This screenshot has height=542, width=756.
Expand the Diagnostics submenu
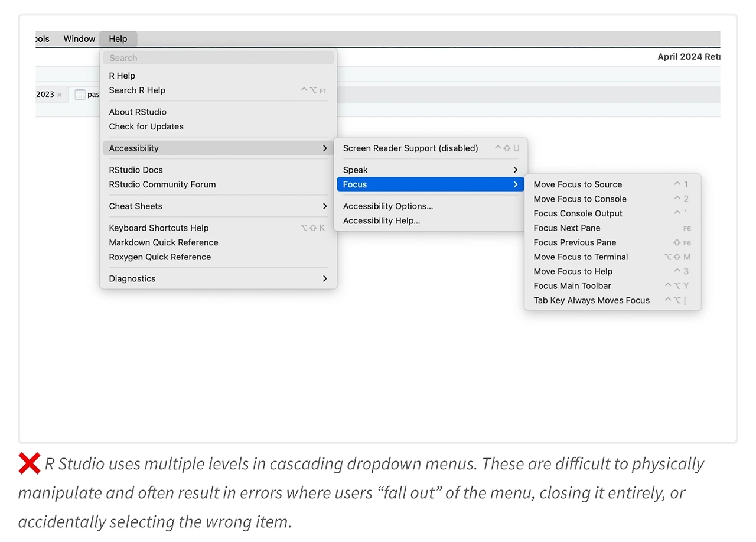(x=219, y=279)
